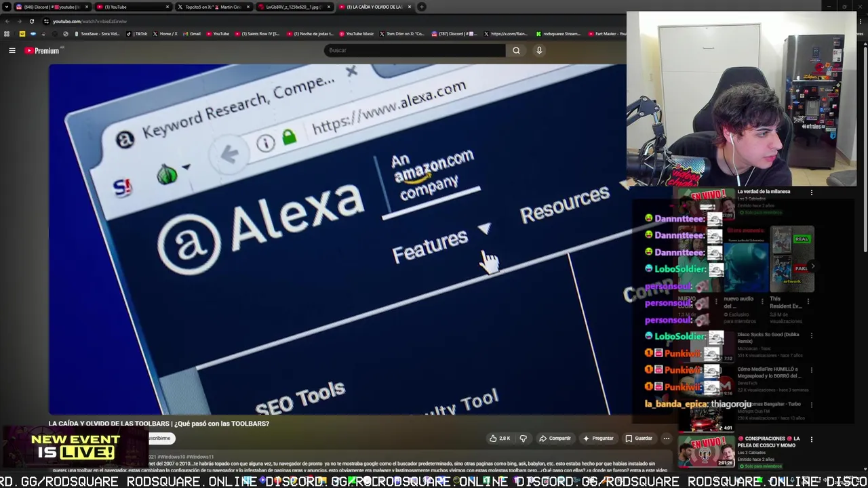Click the video title 'LA CAÍDA Y OLVIDO DE LAS TOOLBARS'
This screenshot has width=868, height=488.
pos(159,424)
